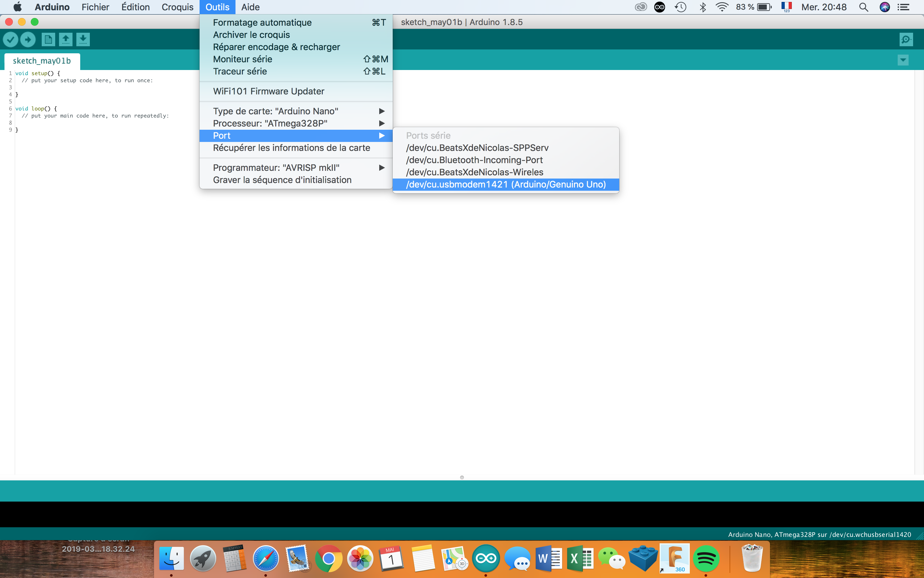Choose Récupérer les informations de la carte
This screenshot has height=578, width=924.
296,148
